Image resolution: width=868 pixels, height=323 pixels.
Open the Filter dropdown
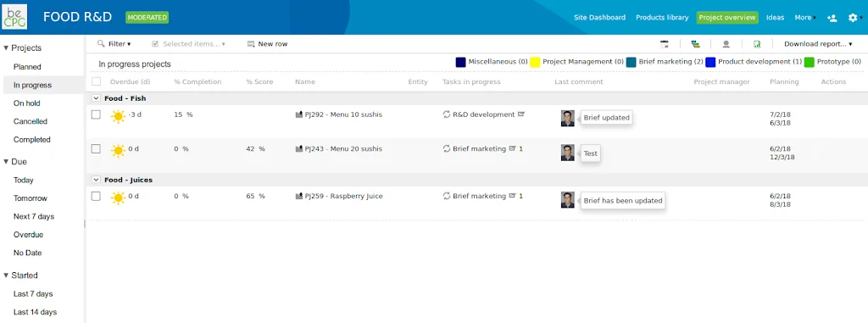(114, 44)
